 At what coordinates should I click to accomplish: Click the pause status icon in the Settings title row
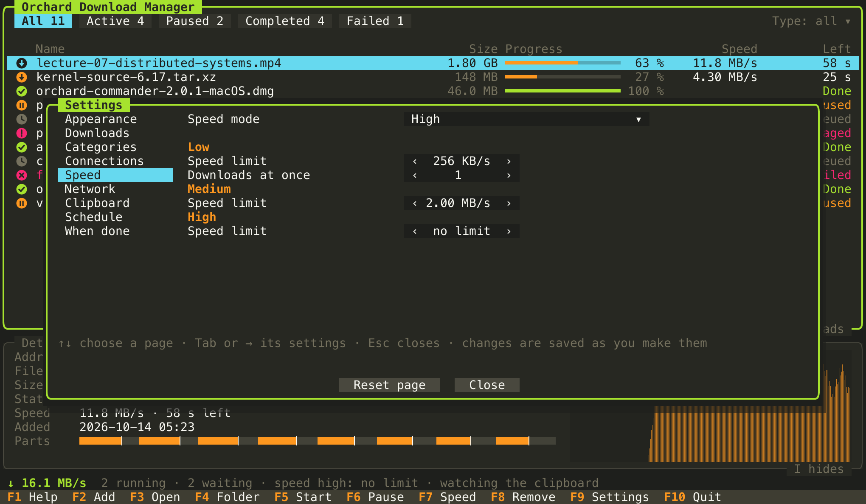22,105
